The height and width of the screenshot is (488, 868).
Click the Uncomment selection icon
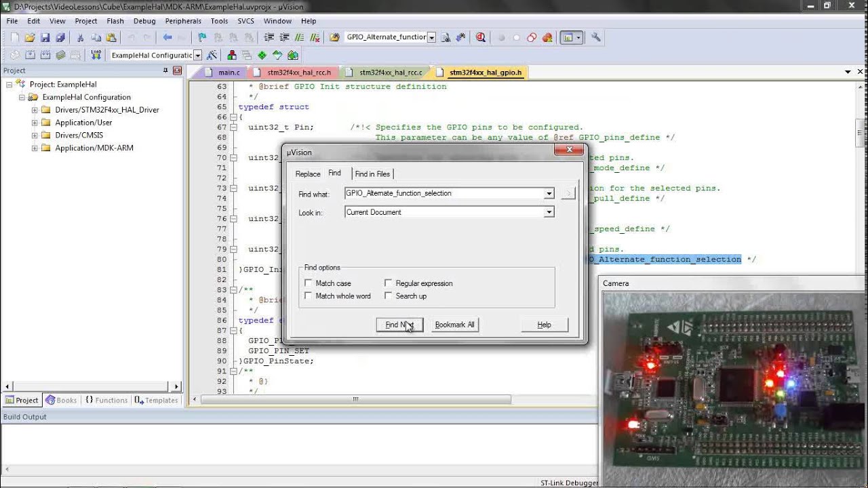(x=315, y=38)
